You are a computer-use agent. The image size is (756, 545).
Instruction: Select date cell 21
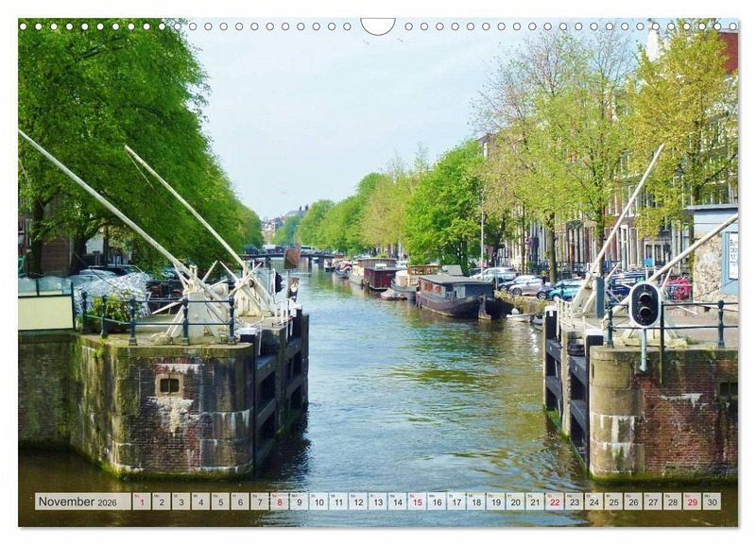(x=535, y=502)
